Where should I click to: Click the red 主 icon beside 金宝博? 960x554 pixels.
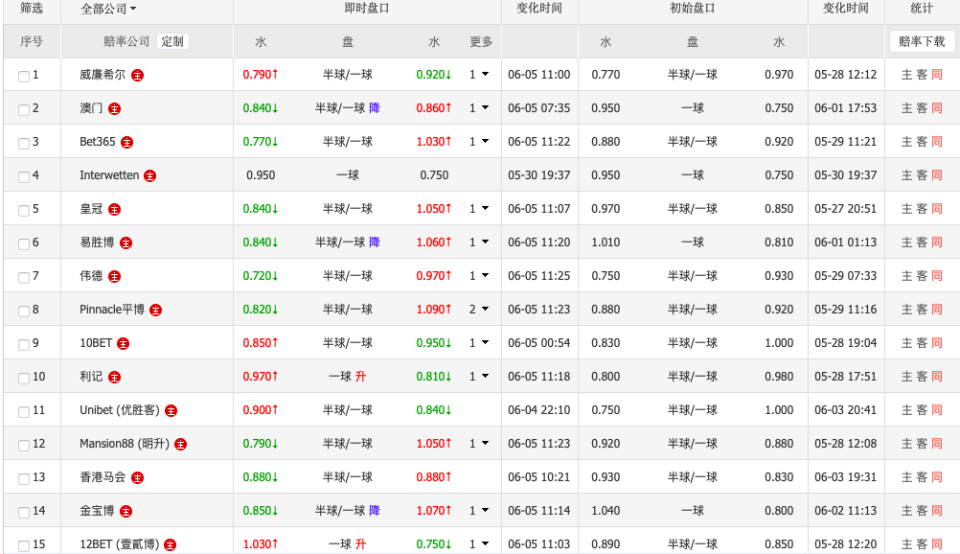(126, 511)
